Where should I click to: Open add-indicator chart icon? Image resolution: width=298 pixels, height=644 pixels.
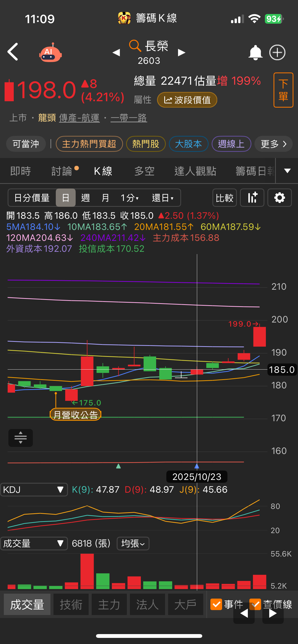[x=252, y=198]
